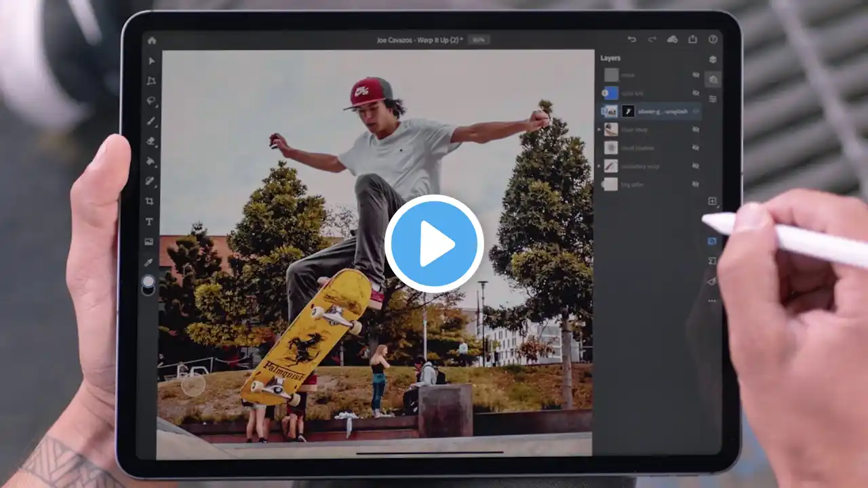Screen dimensions: 868x488
Task: Select the Brush tool
Action: tap(151, 121)
